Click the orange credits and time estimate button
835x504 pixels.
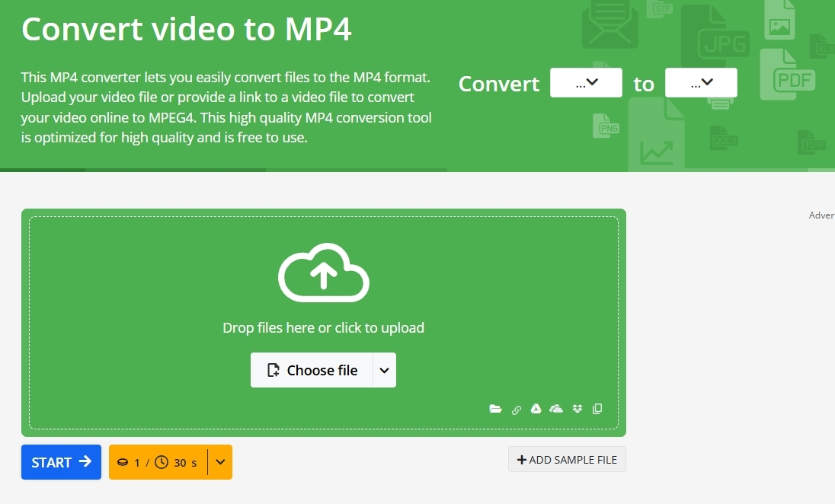pos(158,462)
